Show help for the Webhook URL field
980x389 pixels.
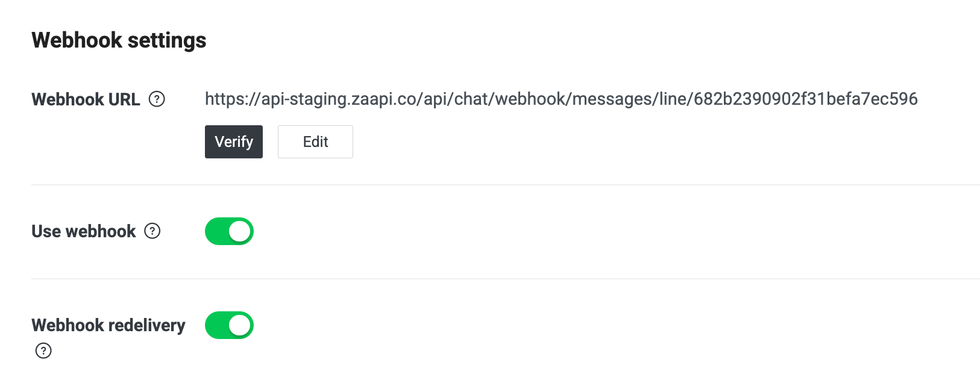(157, 99)
